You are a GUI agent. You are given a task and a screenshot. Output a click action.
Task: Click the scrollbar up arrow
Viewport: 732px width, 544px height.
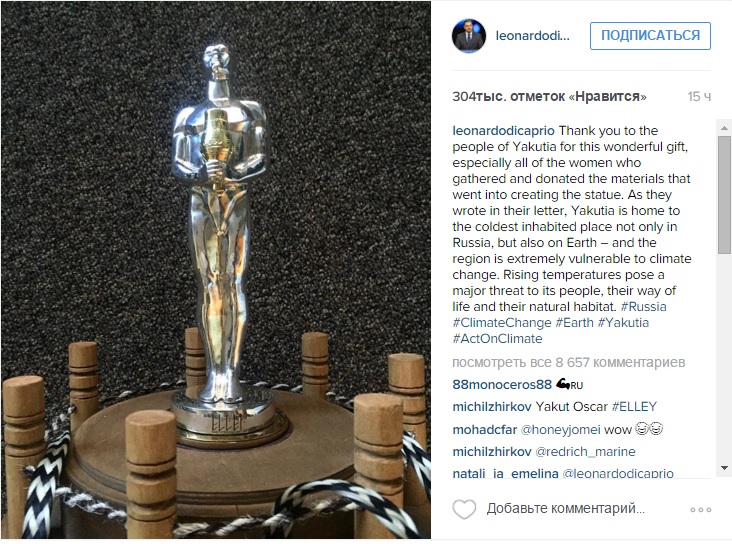point(724,128)
